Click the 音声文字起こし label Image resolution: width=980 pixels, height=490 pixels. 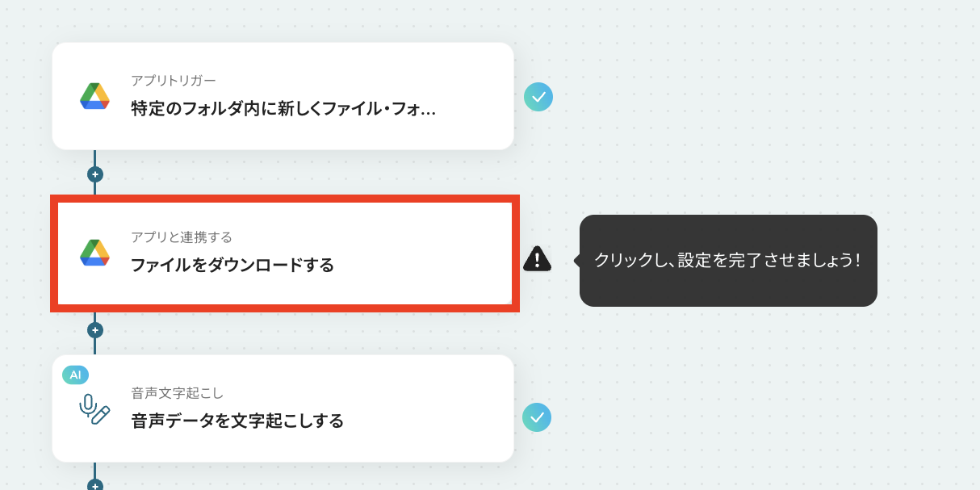[x=178, y=393]
